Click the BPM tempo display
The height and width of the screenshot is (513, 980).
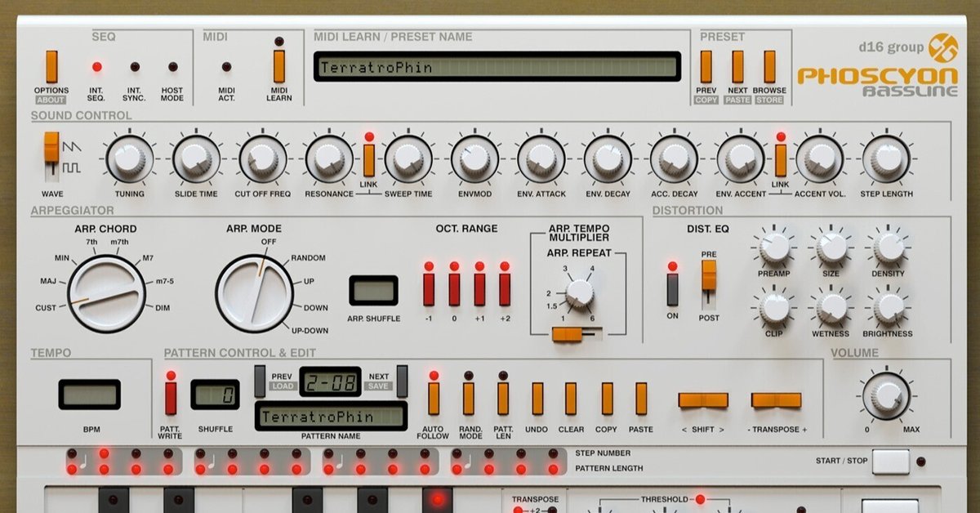[x=90, y=395]
